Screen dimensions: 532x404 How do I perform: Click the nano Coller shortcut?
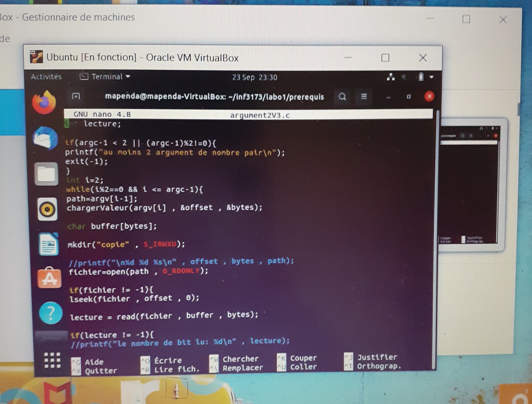click(296, 367)
